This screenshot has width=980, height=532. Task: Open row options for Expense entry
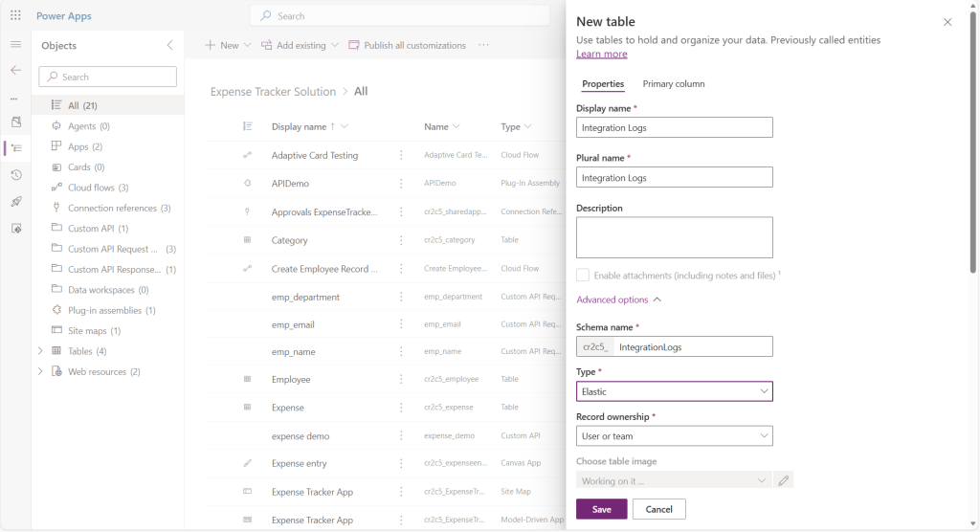(x=401, y=463)
